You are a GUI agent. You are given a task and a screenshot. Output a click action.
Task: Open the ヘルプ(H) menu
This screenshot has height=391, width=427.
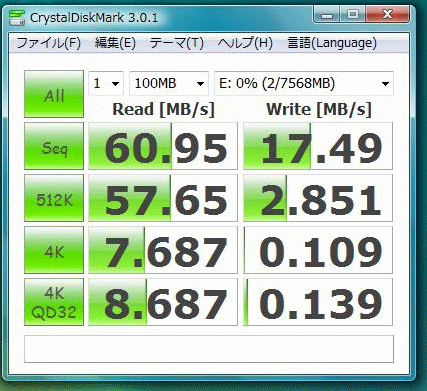[x=245, y=43]
